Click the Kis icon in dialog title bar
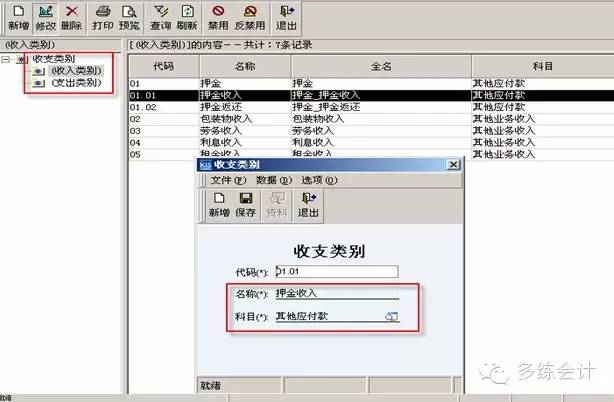The height and width of the screenshot is (402, 614). (205, 165)
